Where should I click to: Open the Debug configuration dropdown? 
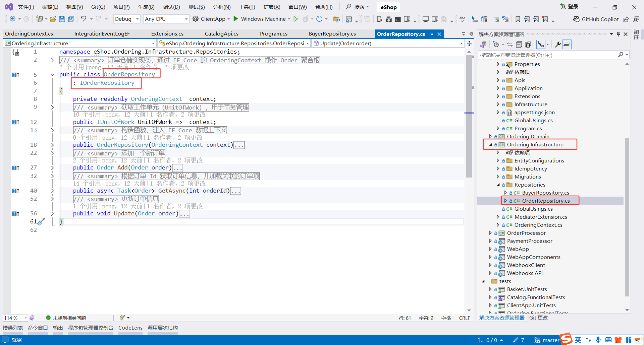pyautogui.click(x=127, y=19)
